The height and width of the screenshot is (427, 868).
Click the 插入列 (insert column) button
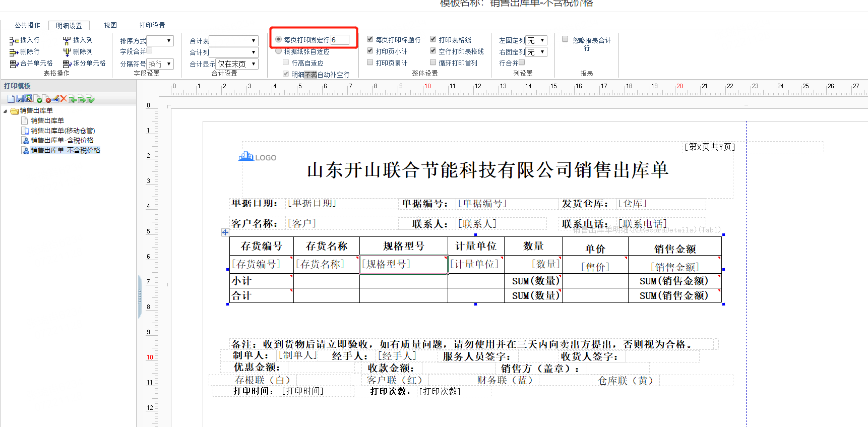pyautogui.click(x=78, y=40)
